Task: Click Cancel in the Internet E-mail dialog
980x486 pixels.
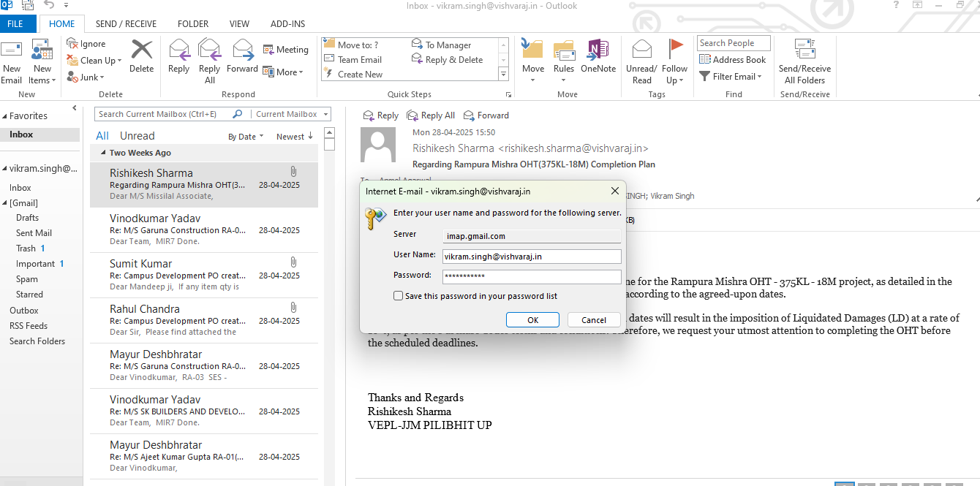Action: pyautogui.click(x=593, y=320)
